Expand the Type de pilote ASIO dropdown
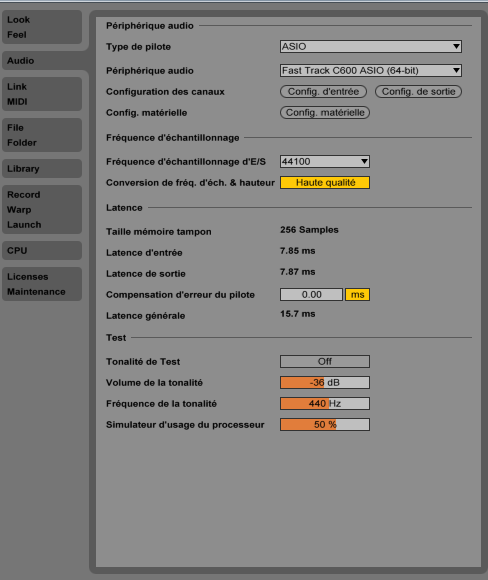Viewport: 488px width, 580px height. [x=371, y=47]
